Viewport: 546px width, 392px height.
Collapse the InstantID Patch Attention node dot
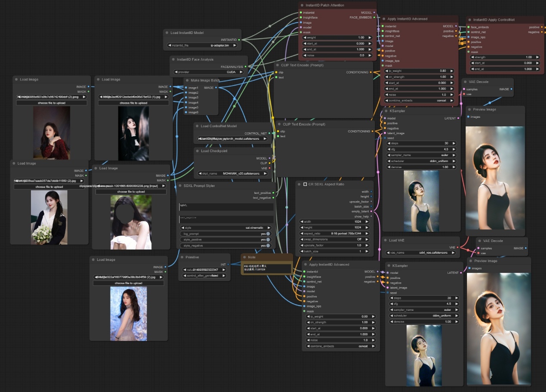coord(302,5)
